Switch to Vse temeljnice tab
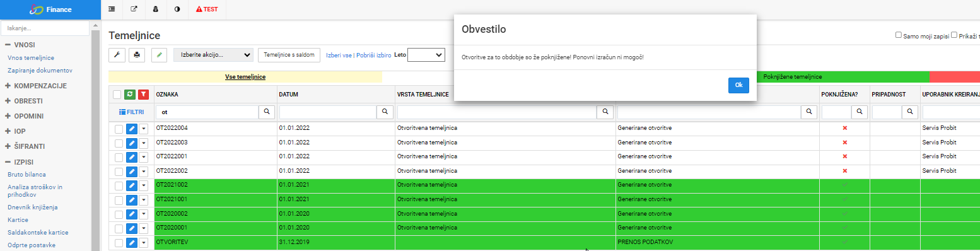The height and width of the screenshot is (251, 980). (245, 77)
